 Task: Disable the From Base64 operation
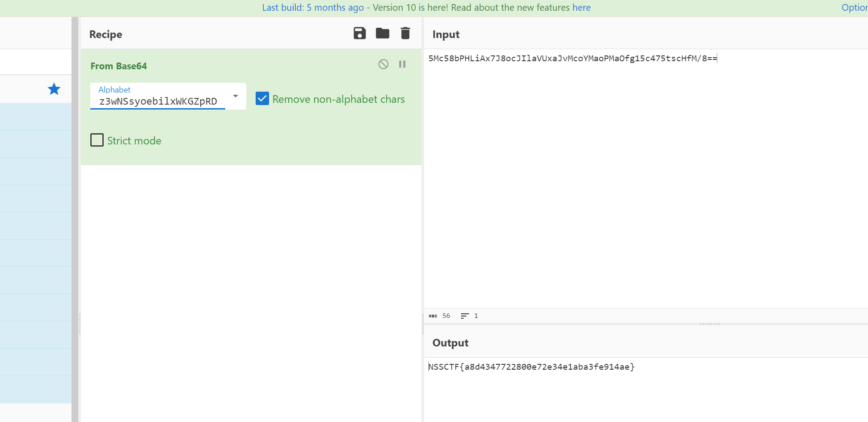coord(383,64)
